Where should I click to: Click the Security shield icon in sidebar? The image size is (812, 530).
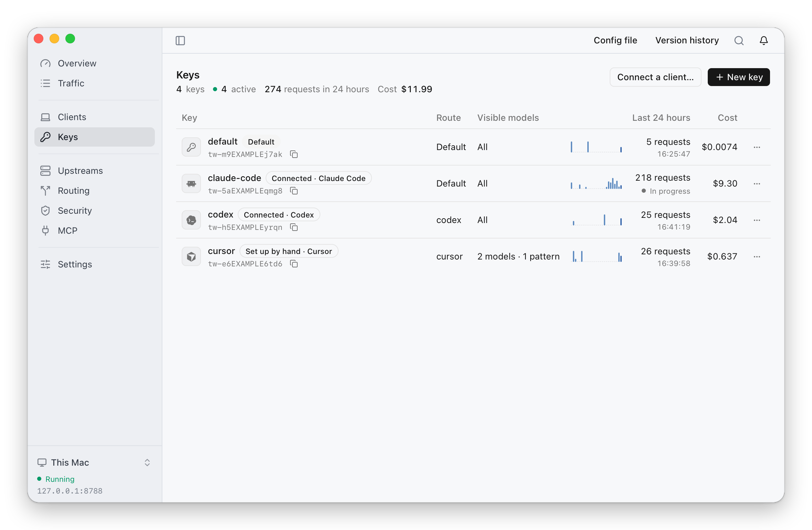pos(45,211)
